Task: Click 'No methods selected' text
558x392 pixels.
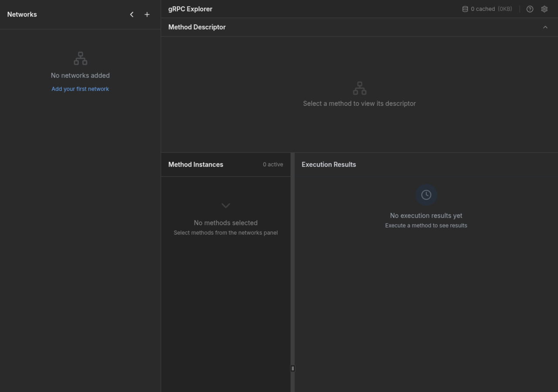Action: (x=226, y=223)
